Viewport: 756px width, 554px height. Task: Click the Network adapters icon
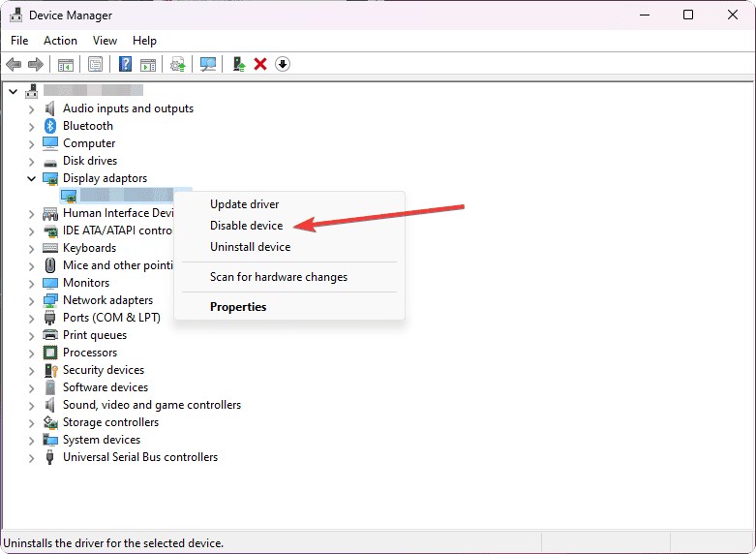tap(50, 300)
